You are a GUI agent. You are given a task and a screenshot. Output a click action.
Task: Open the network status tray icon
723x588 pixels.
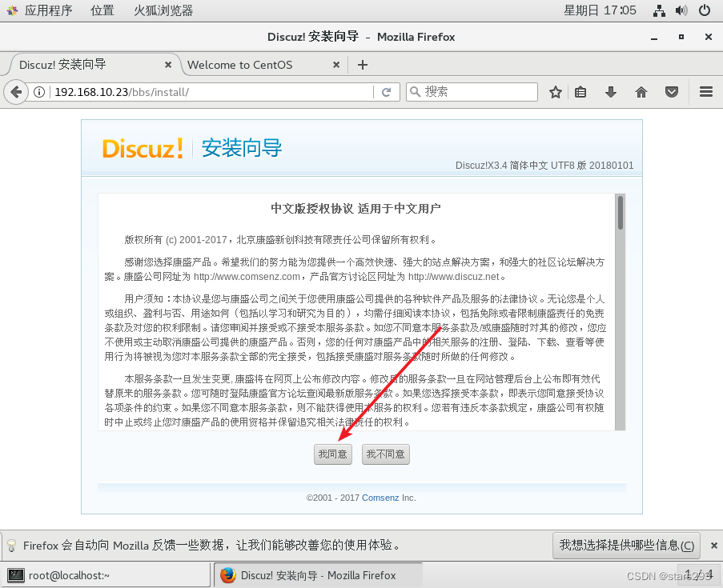coord(660,10)
